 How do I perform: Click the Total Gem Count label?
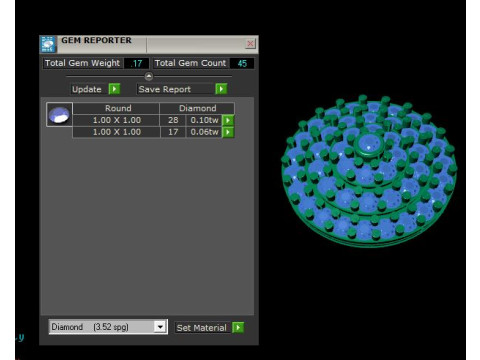(x=190, y=63)
